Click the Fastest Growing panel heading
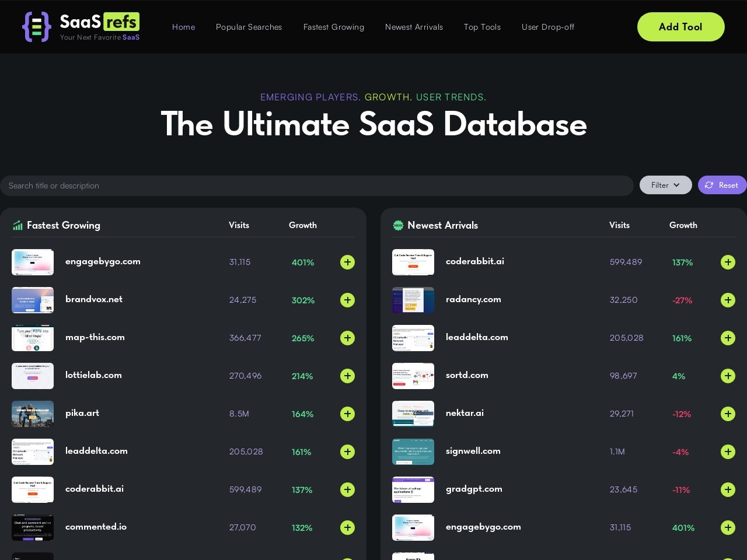The height and width of the screenshot is (560, 747). (x=64, y=225)
